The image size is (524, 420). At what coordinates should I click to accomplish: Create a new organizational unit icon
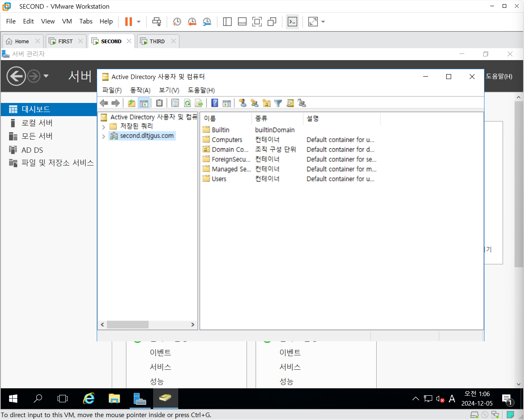[x=266, y=103]
